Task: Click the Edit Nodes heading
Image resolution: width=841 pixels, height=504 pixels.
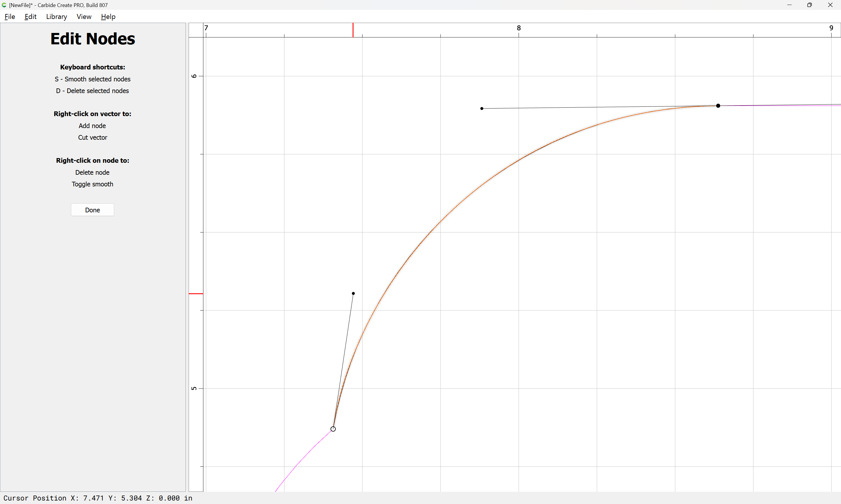Action: point(93,39)
